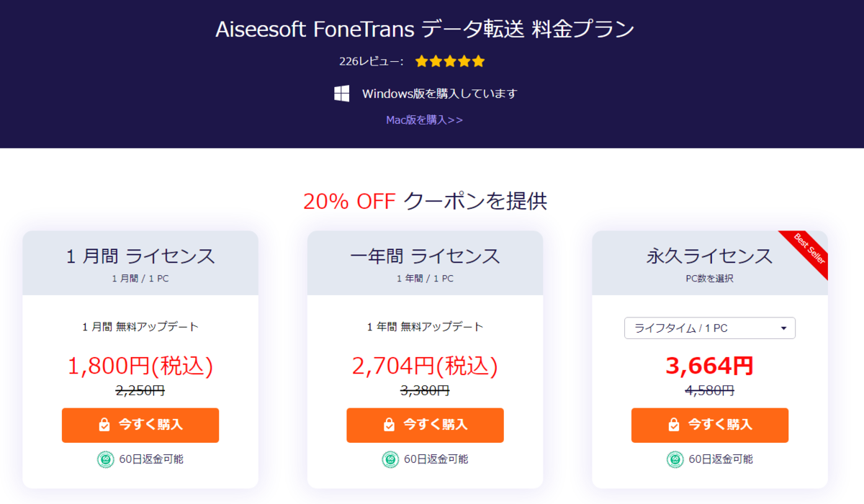The height and width of the screenshot is (504, 864).
Task: Click the 226レビュー review count
Action: (371, 61)
